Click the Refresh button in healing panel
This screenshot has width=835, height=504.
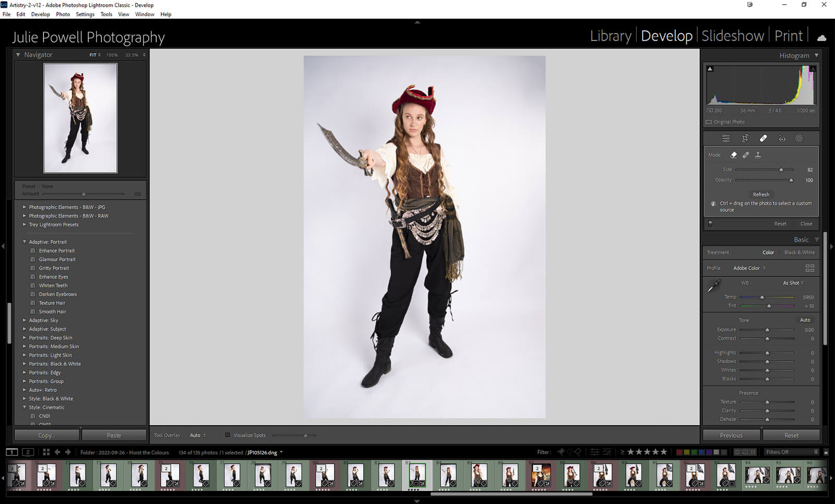(x=761, y=195)
